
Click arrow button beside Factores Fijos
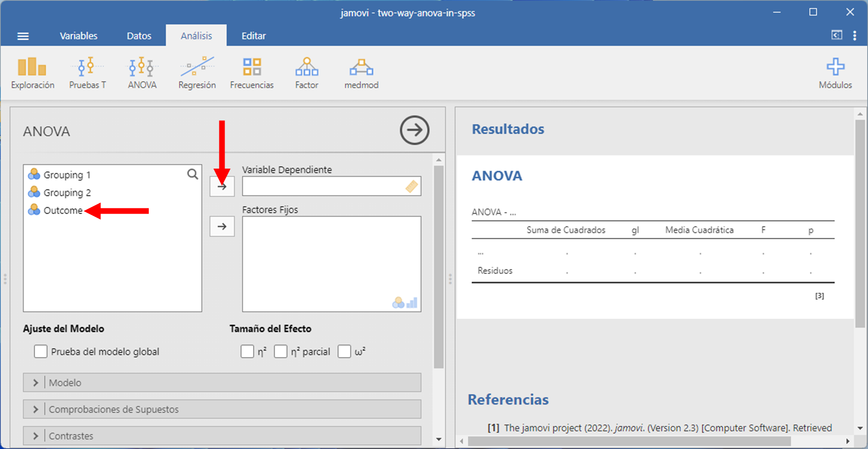tap(222, 226)
